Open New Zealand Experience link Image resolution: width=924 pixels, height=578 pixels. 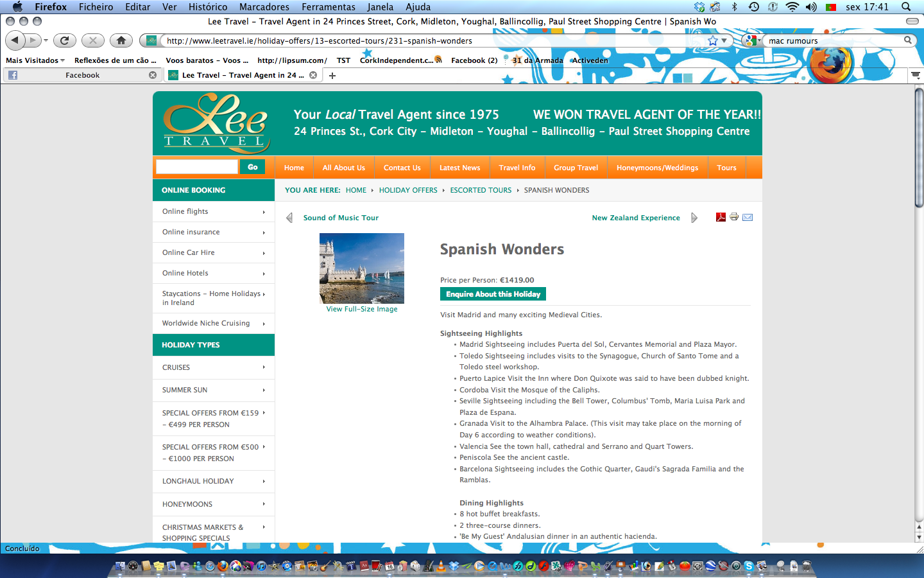click(x=636, y=218)
